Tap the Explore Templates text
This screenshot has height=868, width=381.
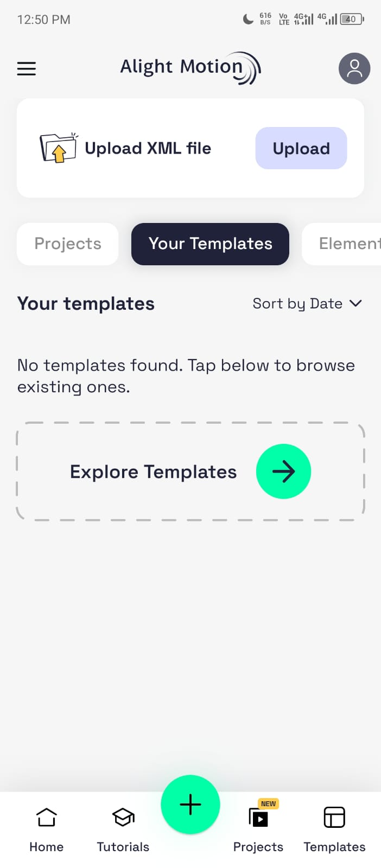click(153, 472)
